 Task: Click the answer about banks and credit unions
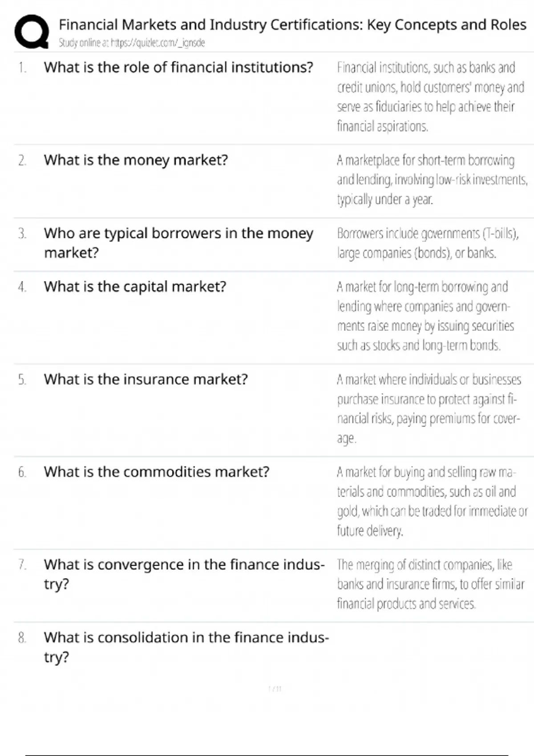click(x=430, y=97)
